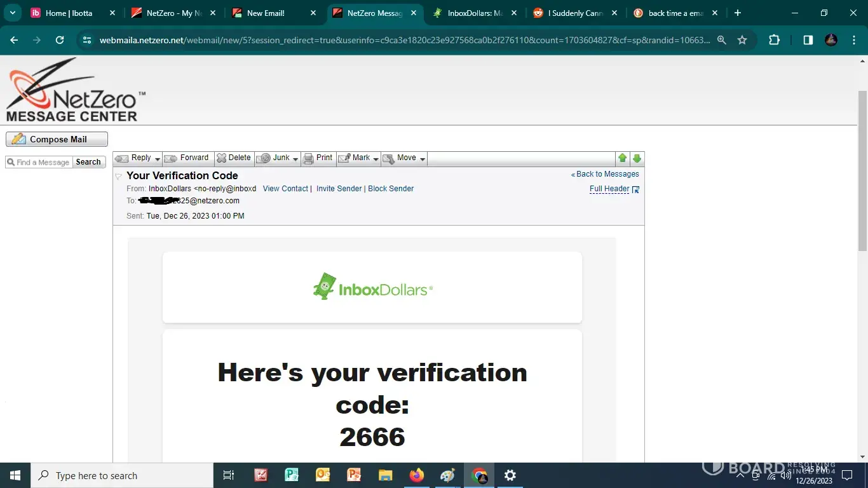Bookmark this page with the star icon
Image resolution: width=868 pixels, height=488 pixels.
coord(742,40)
